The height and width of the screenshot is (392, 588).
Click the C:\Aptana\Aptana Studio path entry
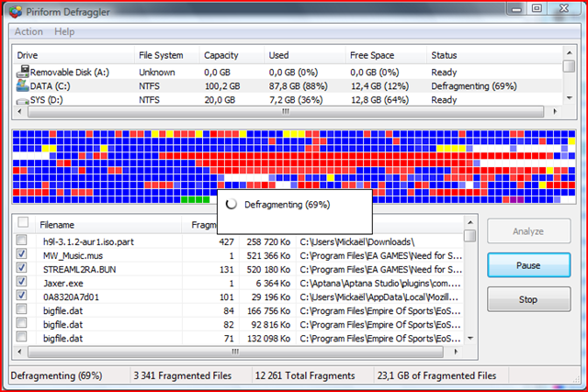tap(380, 284)
